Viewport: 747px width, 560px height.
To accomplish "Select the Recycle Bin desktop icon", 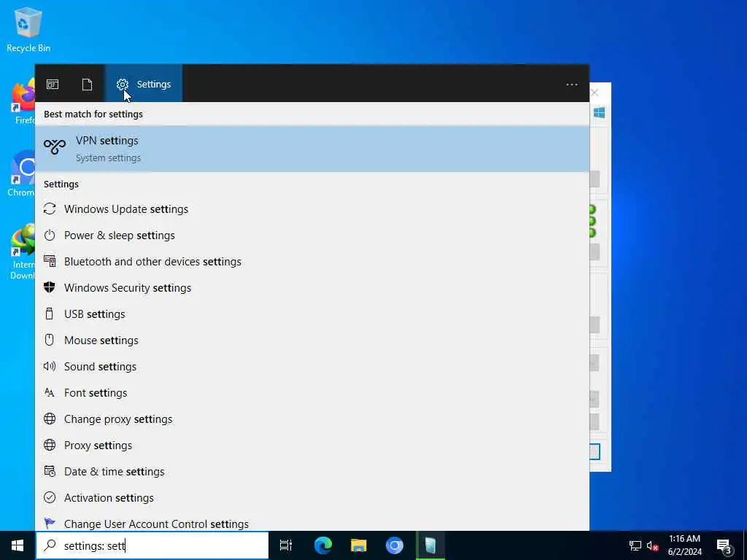I will point(28,29).
